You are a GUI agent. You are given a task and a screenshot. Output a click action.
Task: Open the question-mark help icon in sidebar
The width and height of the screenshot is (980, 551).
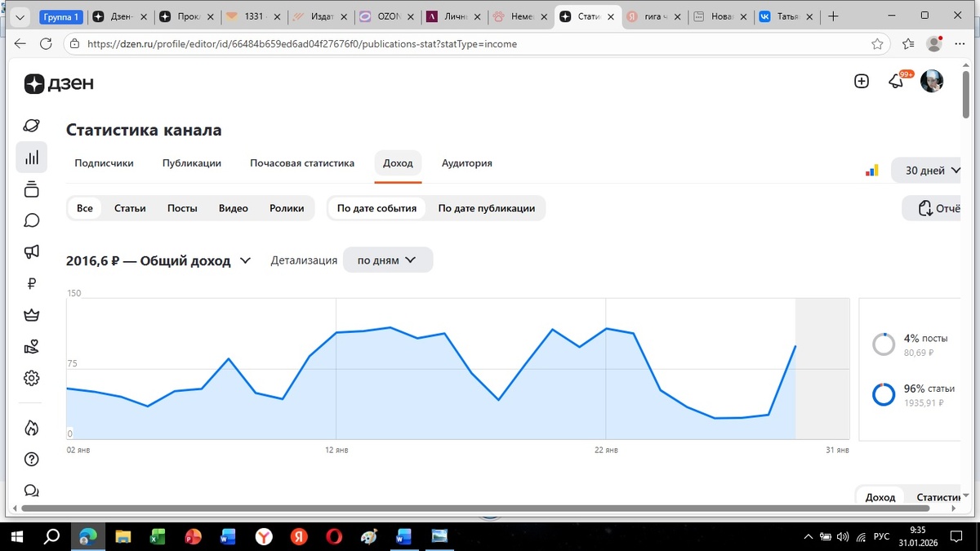point(31,459)
